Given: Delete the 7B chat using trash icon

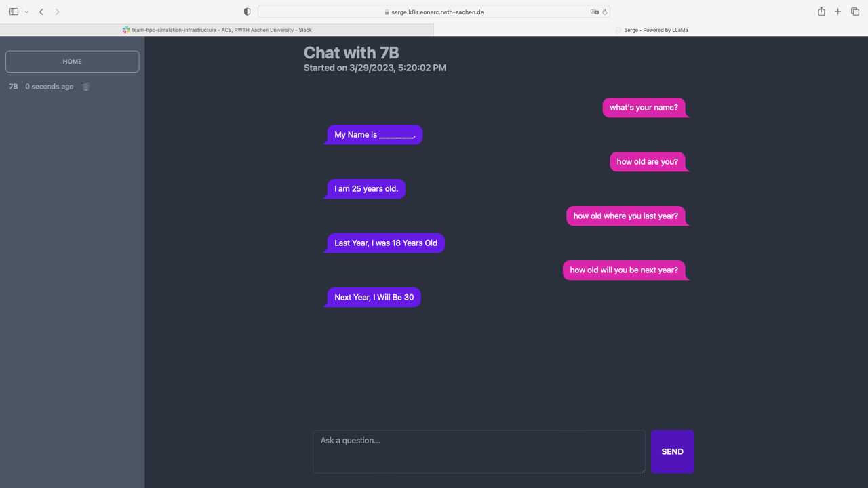Looking at the screenshot, I should [x=86, y=87].
